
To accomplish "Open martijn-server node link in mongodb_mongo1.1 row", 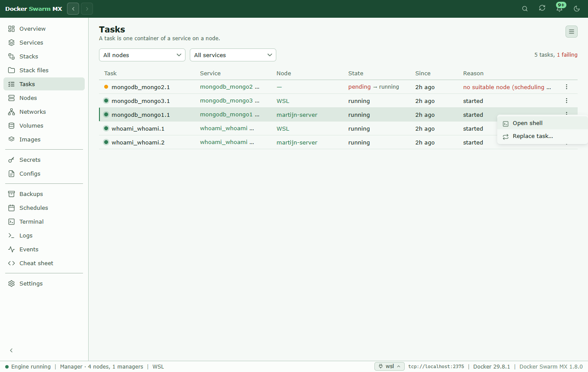I will (297, 115).
